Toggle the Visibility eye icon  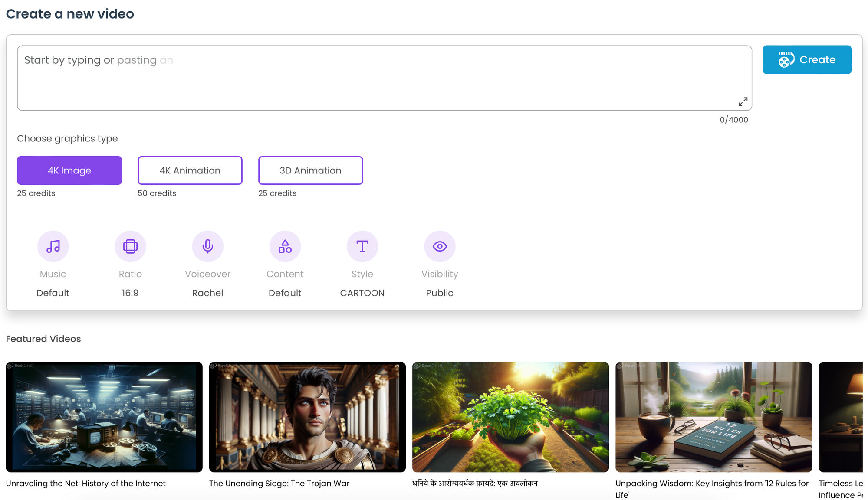point(440,246)
